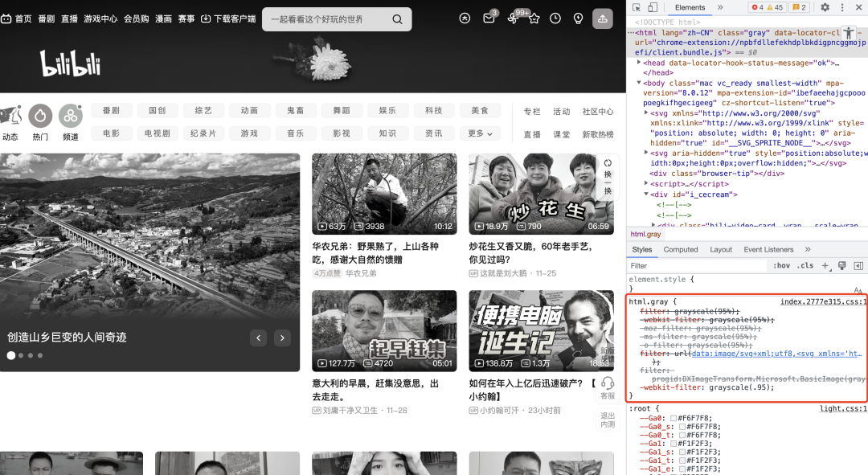Open the messages envelope icon in Bilibili header
Viewport: 868px width, 475px height.
click(x=489, y=18)
